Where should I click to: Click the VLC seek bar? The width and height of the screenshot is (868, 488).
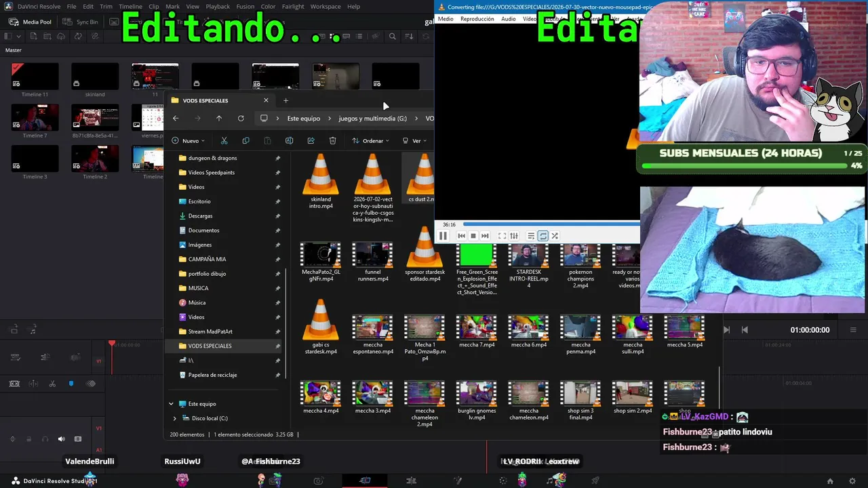551,224
